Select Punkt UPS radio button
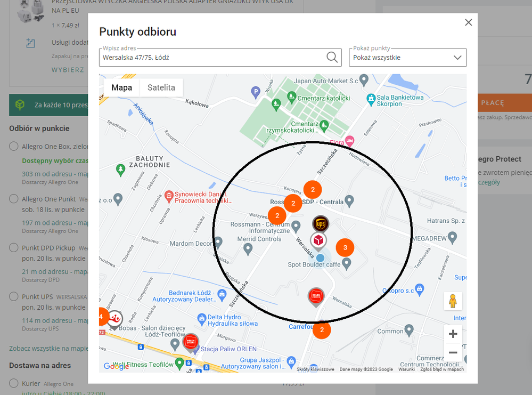The width and height of the screenshot is (532, 395). coord(13,296)
